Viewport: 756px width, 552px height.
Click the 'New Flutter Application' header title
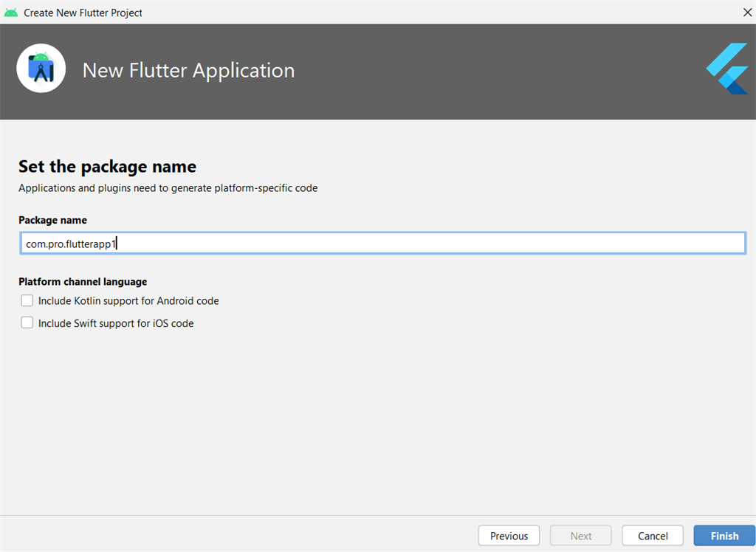188,71
